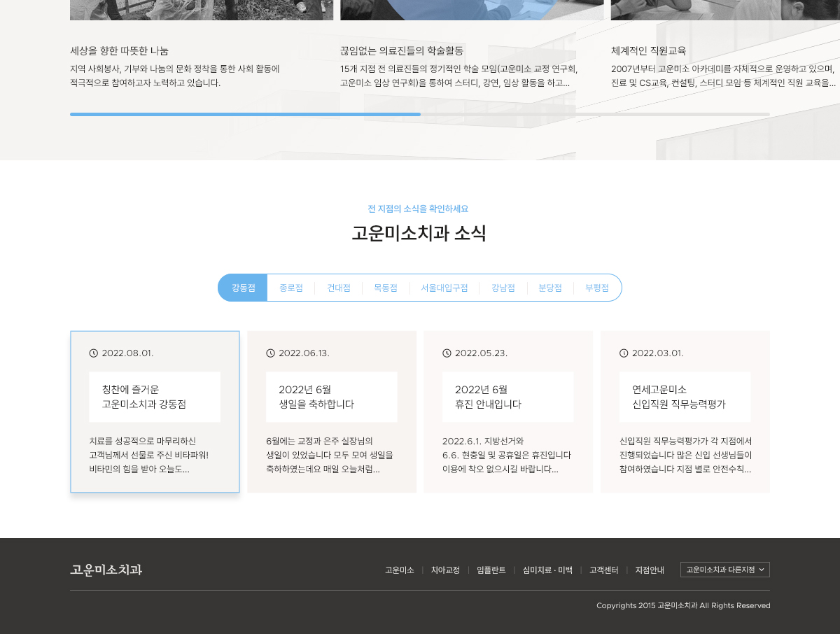Open the 임플란트 footer link
840x634 pixels.
pyautogui.click(x=491, y=570)
